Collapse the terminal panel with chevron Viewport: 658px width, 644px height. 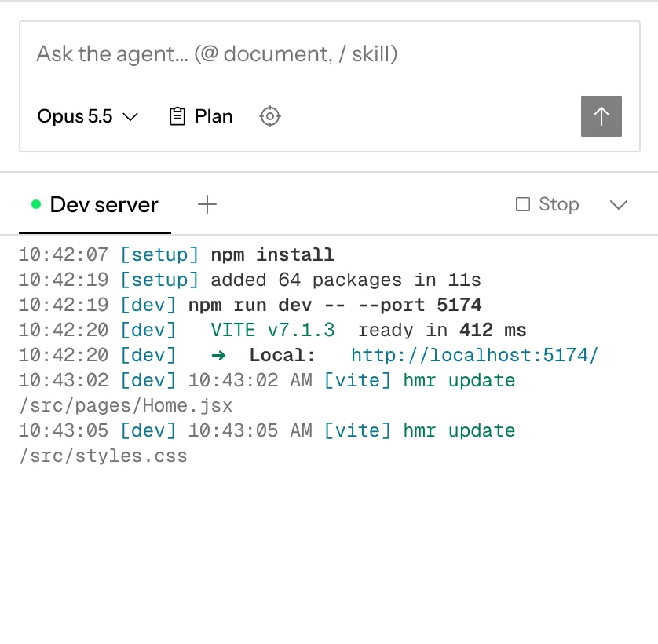coord(618,204)
